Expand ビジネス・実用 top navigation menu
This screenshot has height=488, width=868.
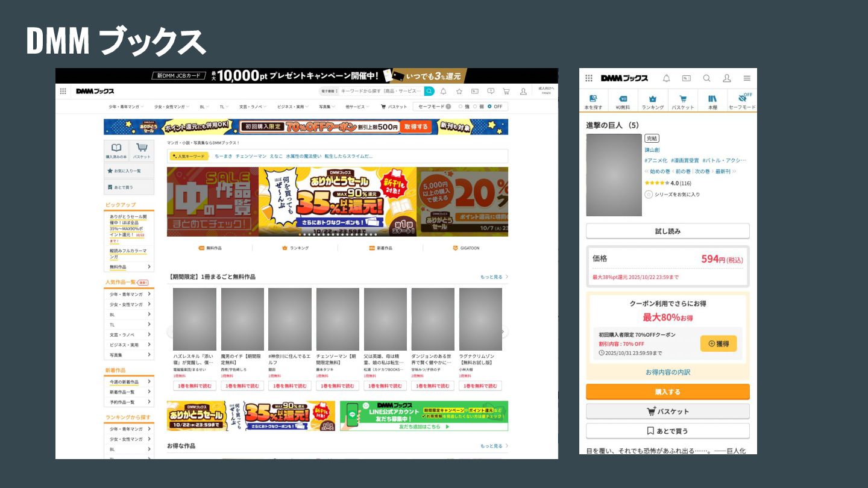294,107
